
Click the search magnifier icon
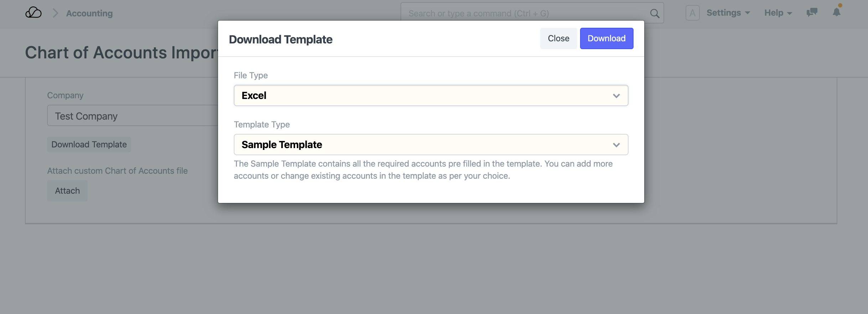pyautogui.click(x=655, y=14)
